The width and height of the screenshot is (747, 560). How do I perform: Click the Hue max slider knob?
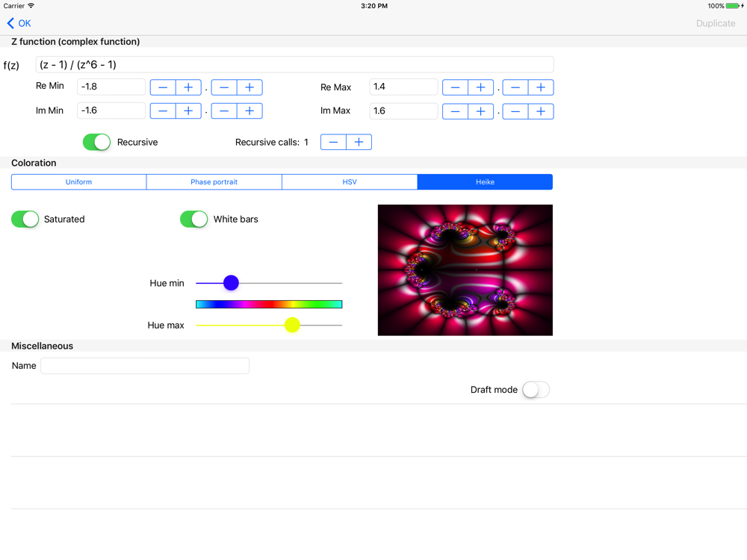(x=292, y=326)
